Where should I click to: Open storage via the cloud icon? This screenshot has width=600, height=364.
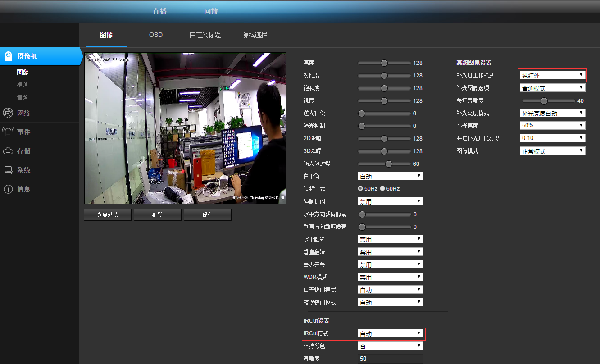[x=8, y=151]
